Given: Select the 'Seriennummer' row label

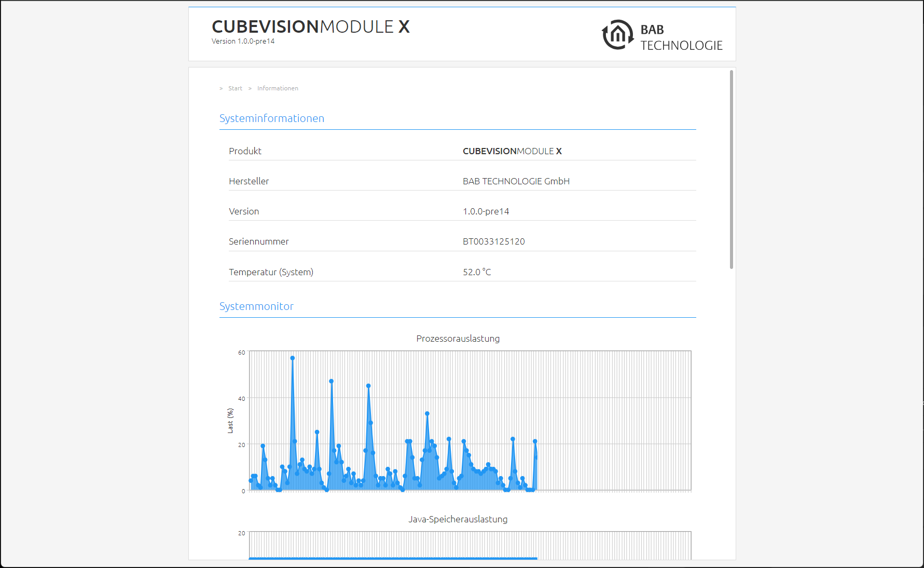Looking at the screenshot, I should coord(259,241).
